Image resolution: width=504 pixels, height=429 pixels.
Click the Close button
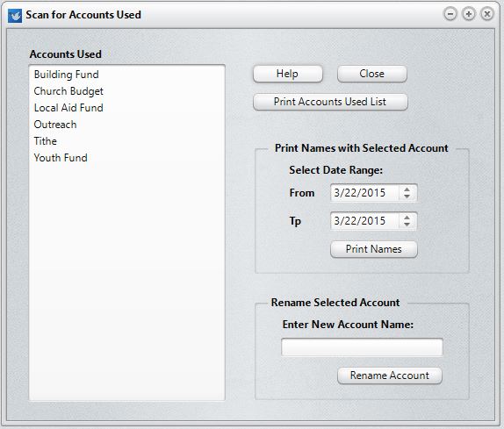pyautogui.click(x=372, y=74)
